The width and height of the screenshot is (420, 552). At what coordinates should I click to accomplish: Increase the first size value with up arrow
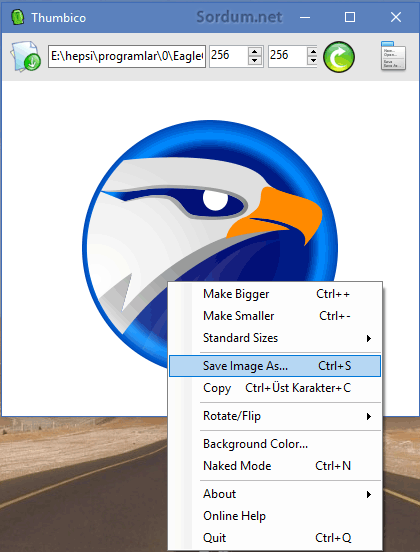click(255, 51)
